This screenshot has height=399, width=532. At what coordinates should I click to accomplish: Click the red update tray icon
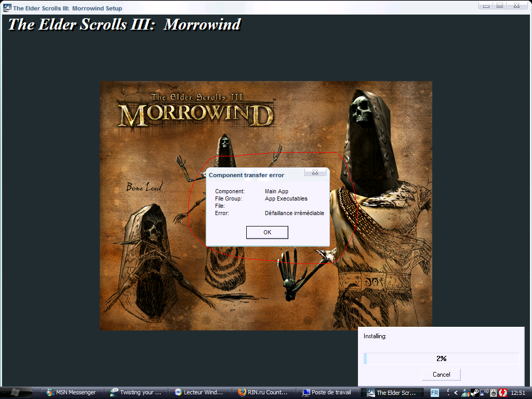(503, 393)
